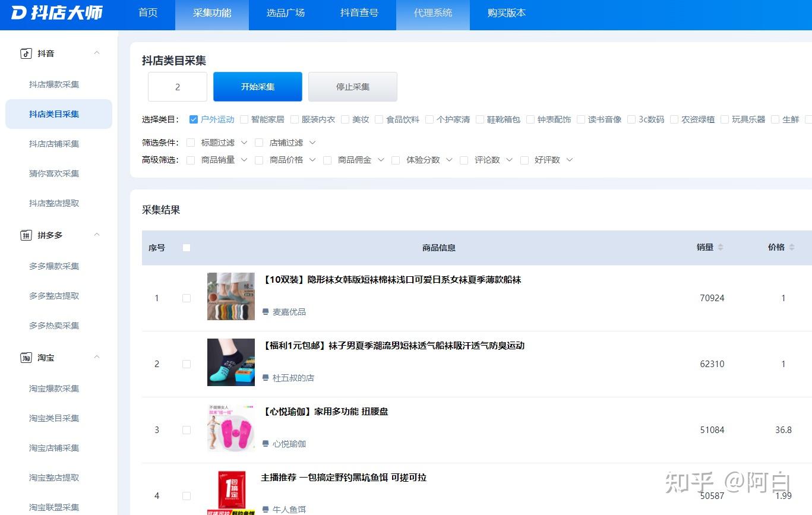
Task: Click the 抖店大师 logo
Action: (57, 12)
